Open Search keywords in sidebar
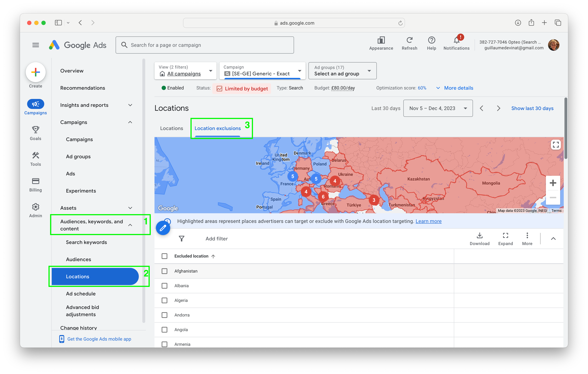The width and height of the screenshot is (588, 374). 87,242
